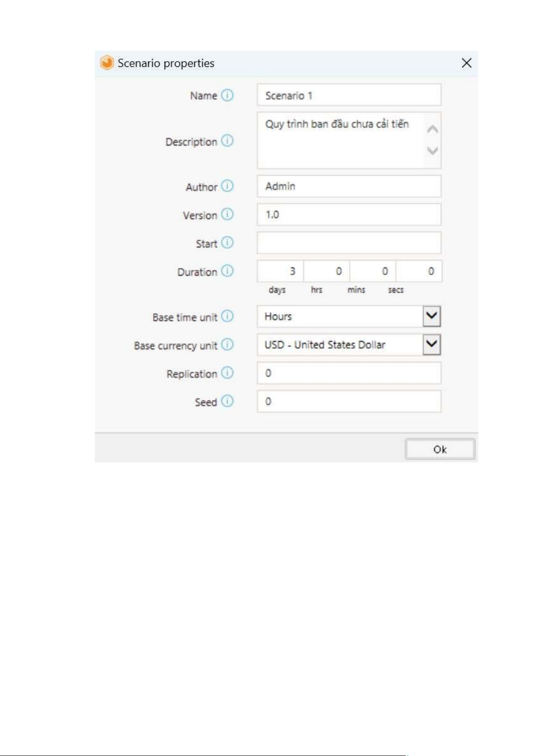
Task: Click the info icon next to Start
Action: 228,243
